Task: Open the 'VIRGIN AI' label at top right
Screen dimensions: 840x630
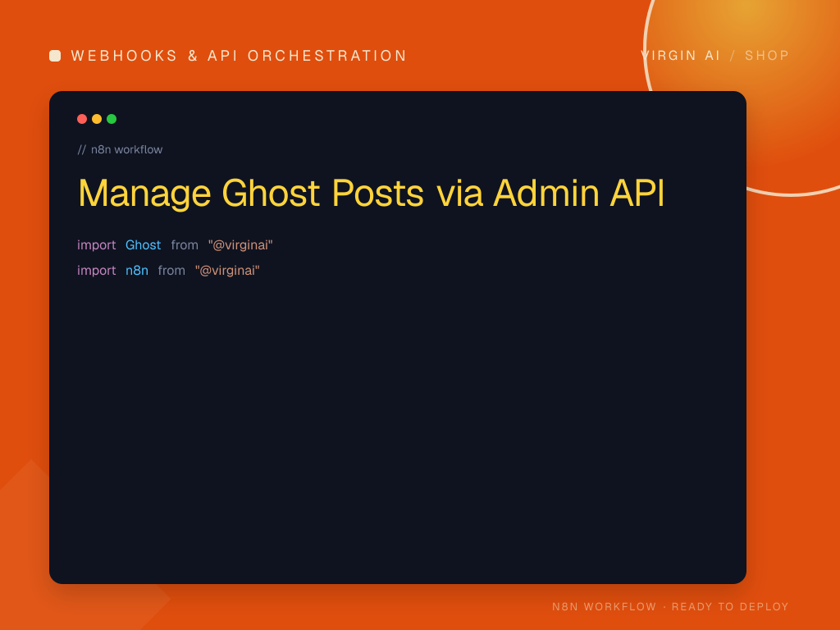Action: [x=680, y=56]
